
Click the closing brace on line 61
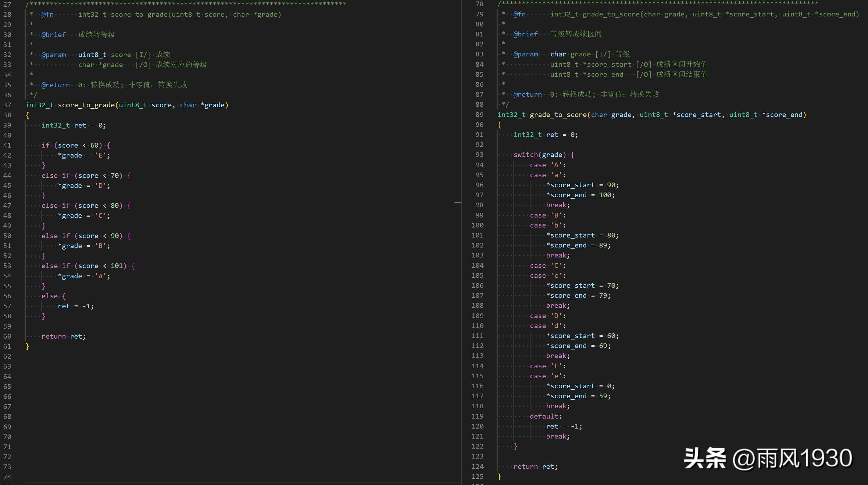[27, 346]
